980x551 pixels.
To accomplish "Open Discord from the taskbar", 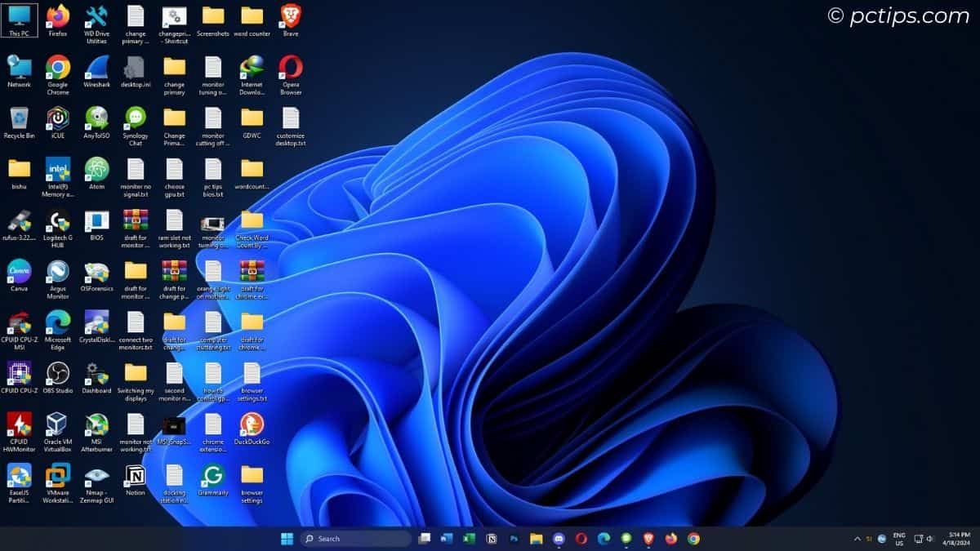I will (x=559, y=539).
